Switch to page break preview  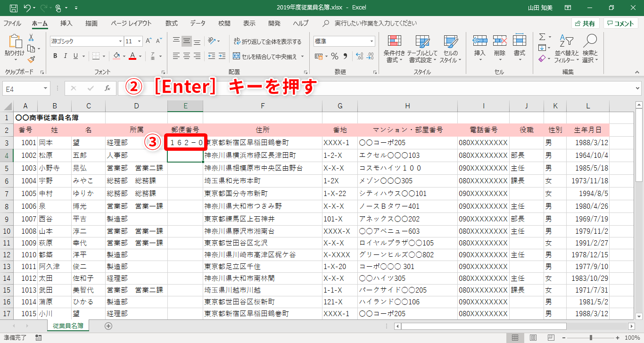tap(551, 337)
